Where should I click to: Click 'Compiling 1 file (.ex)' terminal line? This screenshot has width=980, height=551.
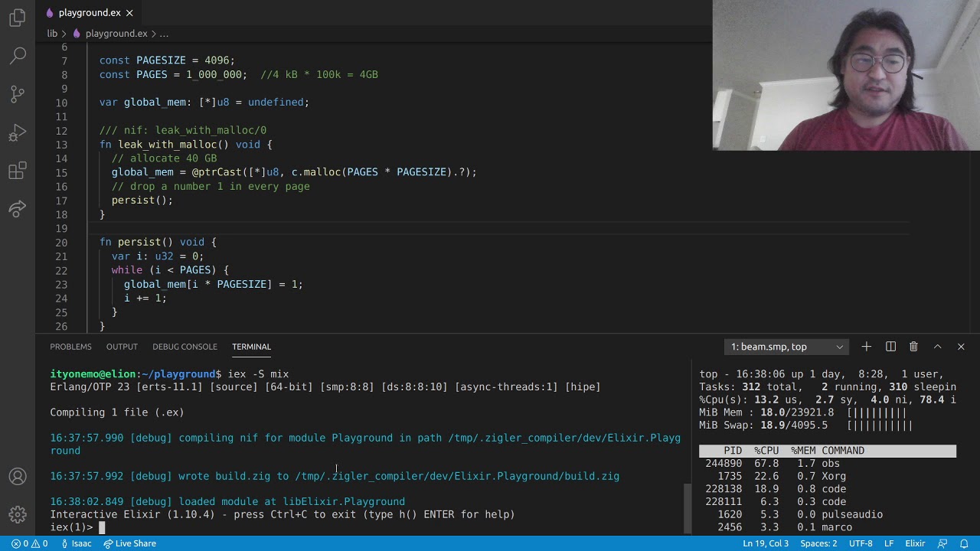(117, 412)
